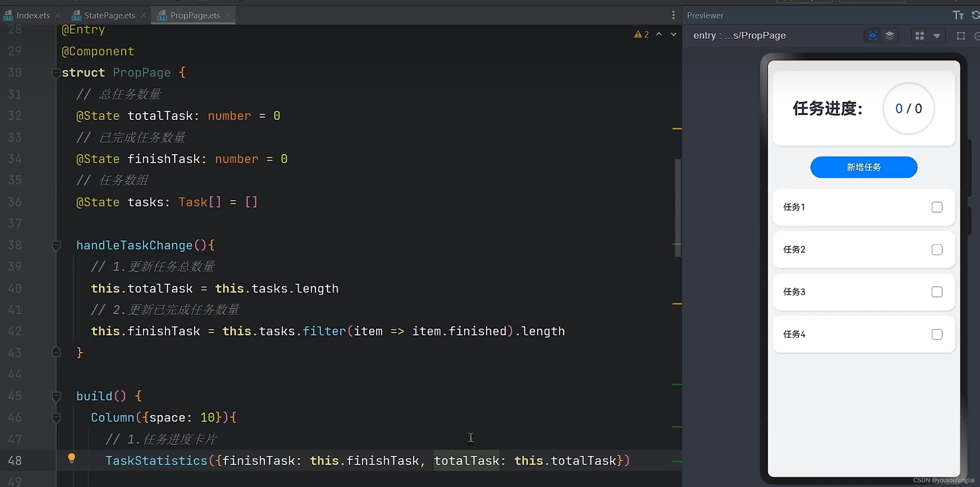Toggle the layers view in Previewer
Image resolution: width=980 pixels, height=487 pixels.
tap(889, 36)
